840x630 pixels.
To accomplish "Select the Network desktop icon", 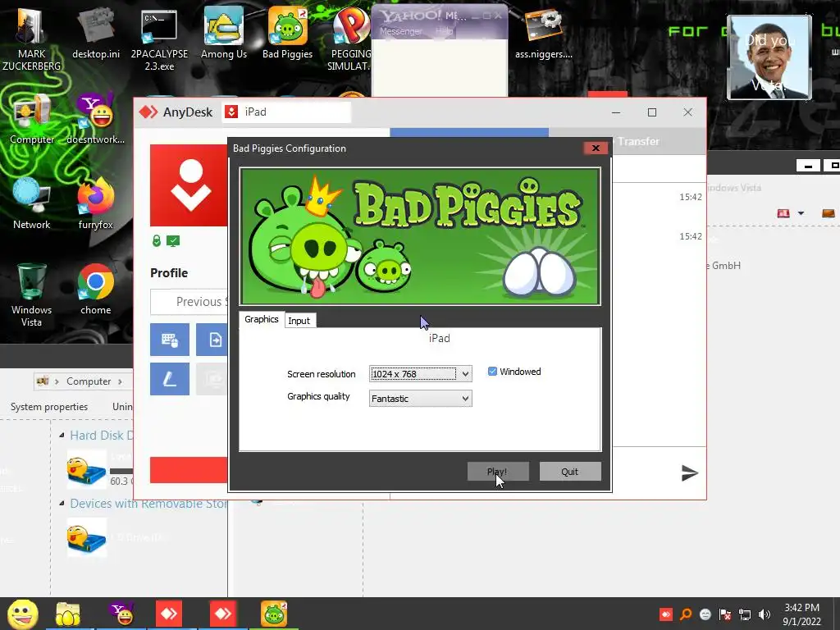I will [32, 203].
